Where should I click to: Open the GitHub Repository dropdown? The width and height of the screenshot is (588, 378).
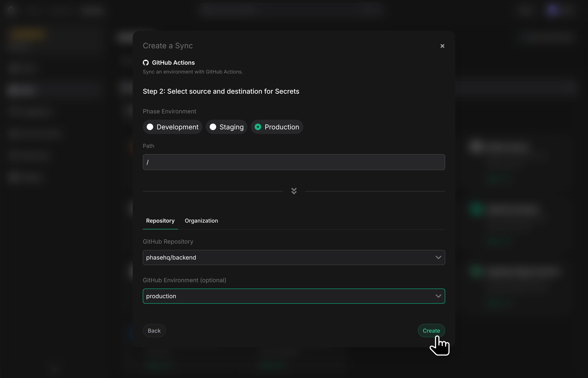(x=294, y=257)
